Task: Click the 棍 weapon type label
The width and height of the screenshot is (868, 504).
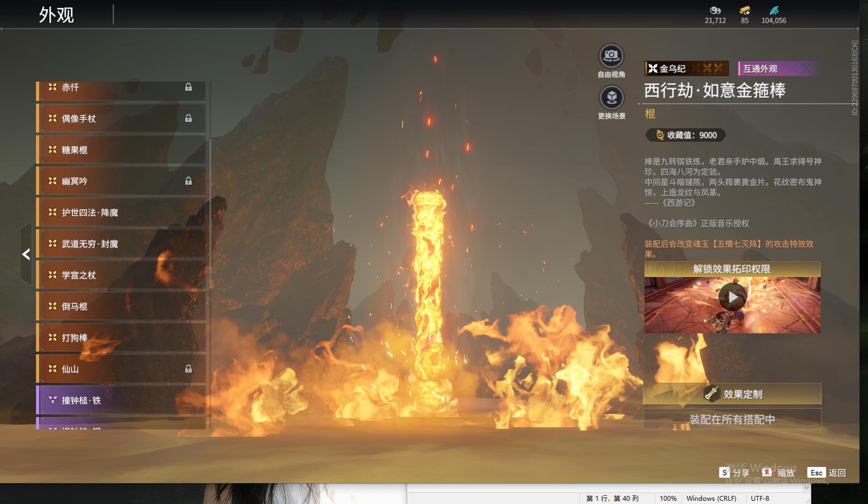Action: point(650,114)
